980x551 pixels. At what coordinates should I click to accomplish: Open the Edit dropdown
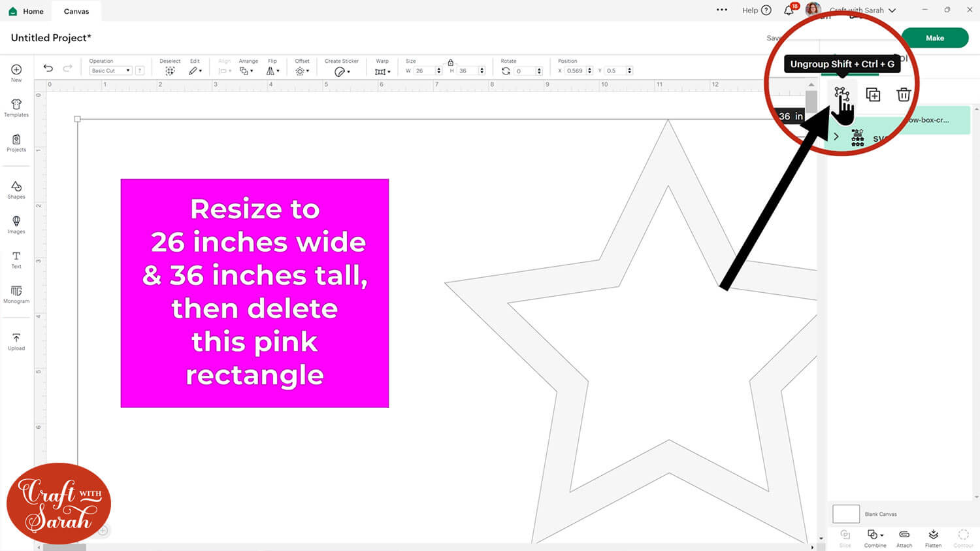pos(195,71)
